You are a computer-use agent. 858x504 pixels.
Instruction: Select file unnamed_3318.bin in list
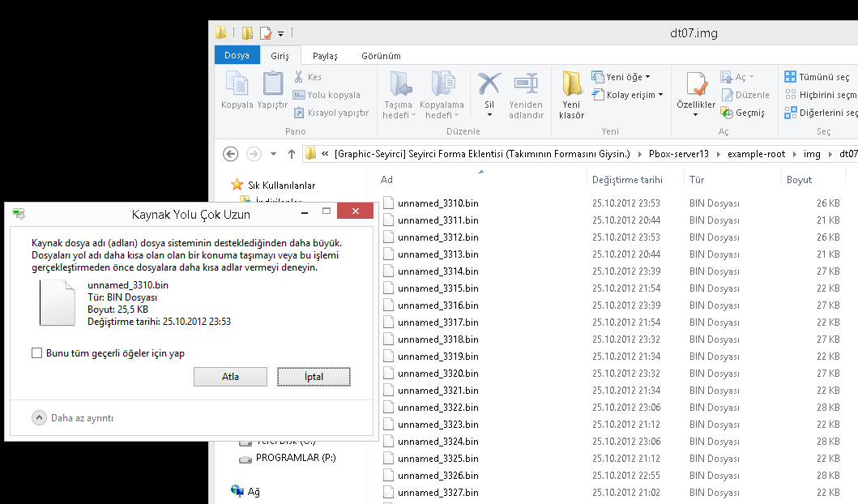[438, 340]
